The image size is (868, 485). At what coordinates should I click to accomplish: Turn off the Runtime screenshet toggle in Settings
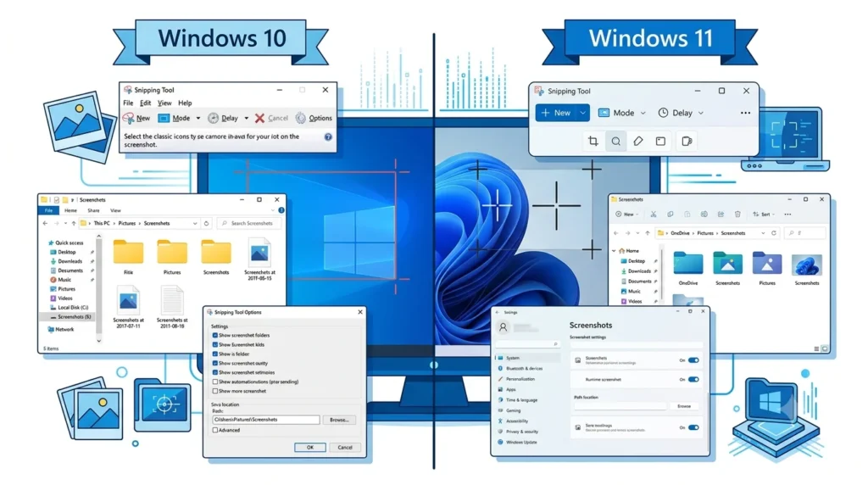point(693,380)
